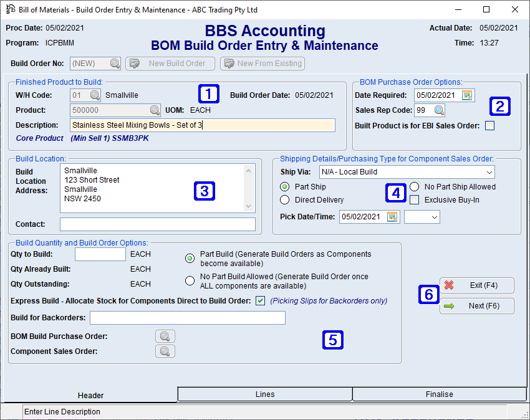Toggle the Exclusive Buy-In checkbox

click(x=414, y=199)
